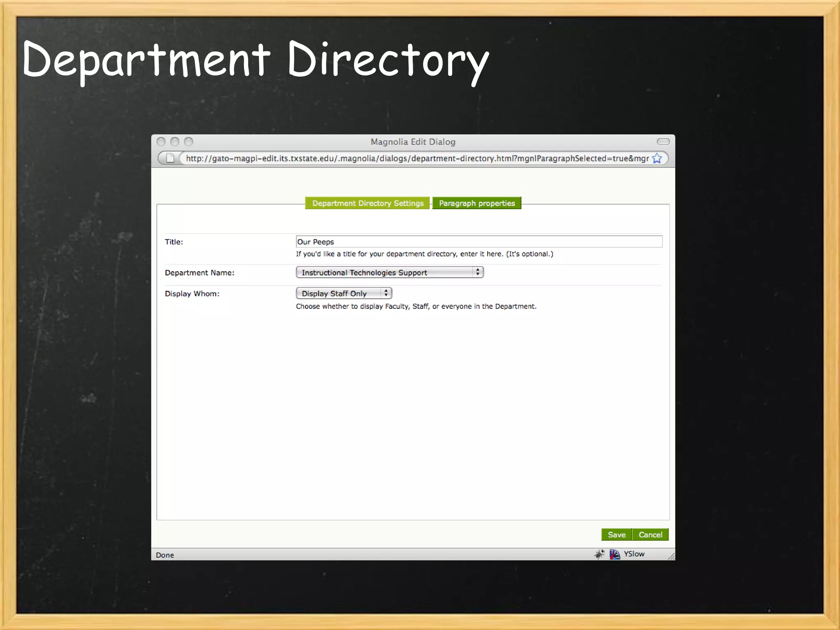Click the page icon in the address bar
840x630 pixels.
point(170,158)
